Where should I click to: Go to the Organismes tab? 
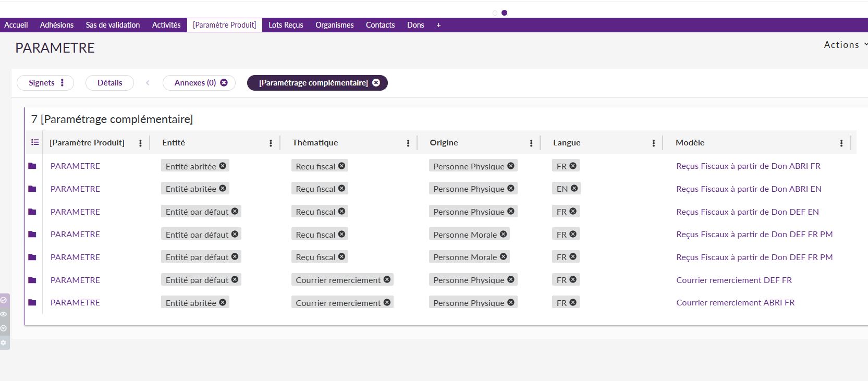[334, 25]
